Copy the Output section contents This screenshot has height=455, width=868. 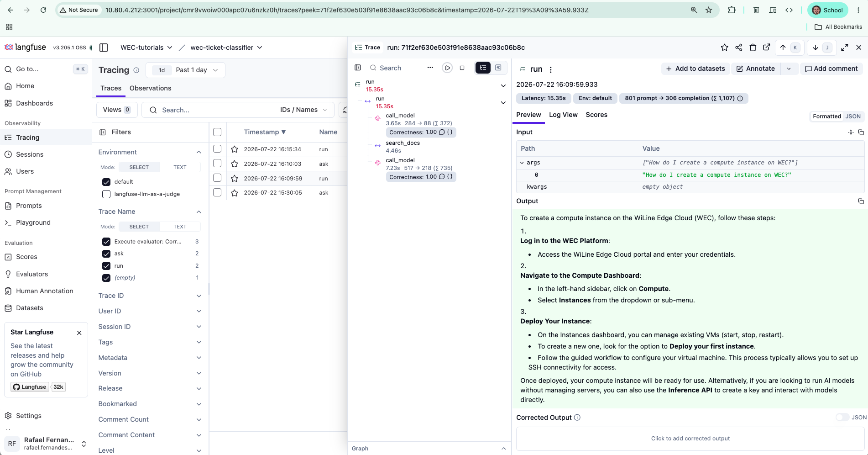coord(861,201)
